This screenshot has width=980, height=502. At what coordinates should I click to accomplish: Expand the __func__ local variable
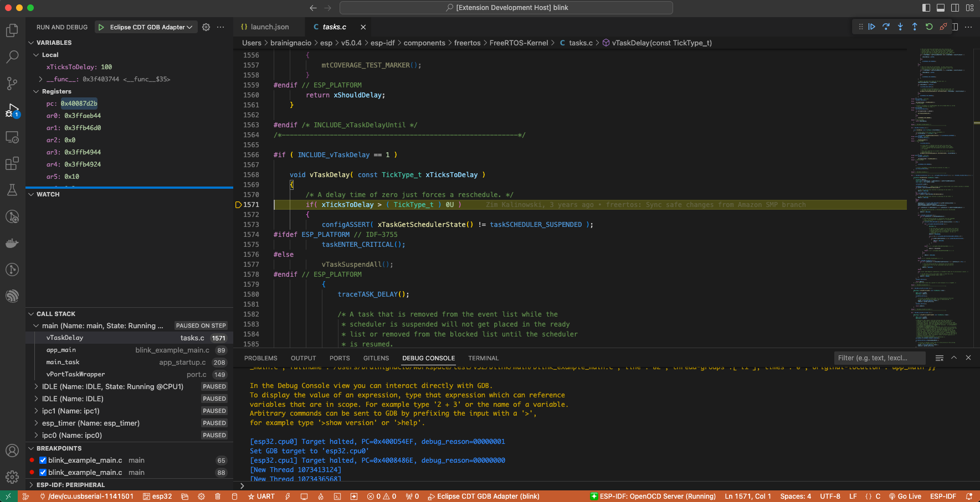pos(40,79)
